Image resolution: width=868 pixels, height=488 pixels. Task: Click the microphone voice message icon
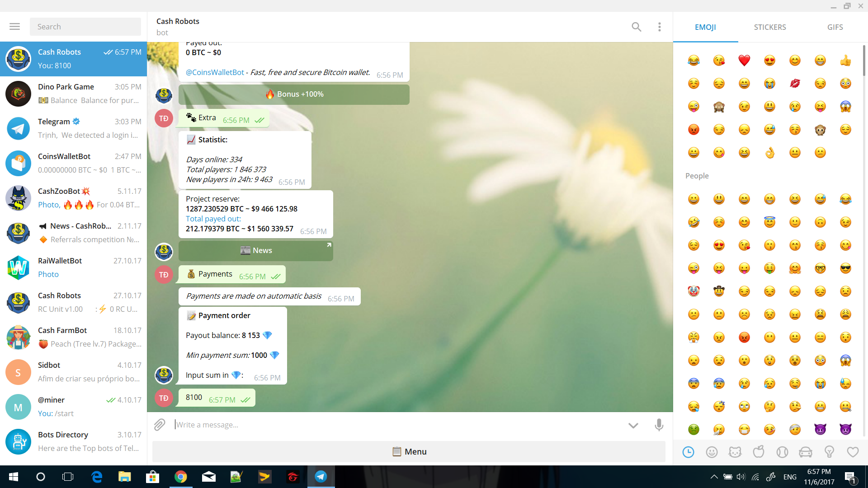(659, 425)
